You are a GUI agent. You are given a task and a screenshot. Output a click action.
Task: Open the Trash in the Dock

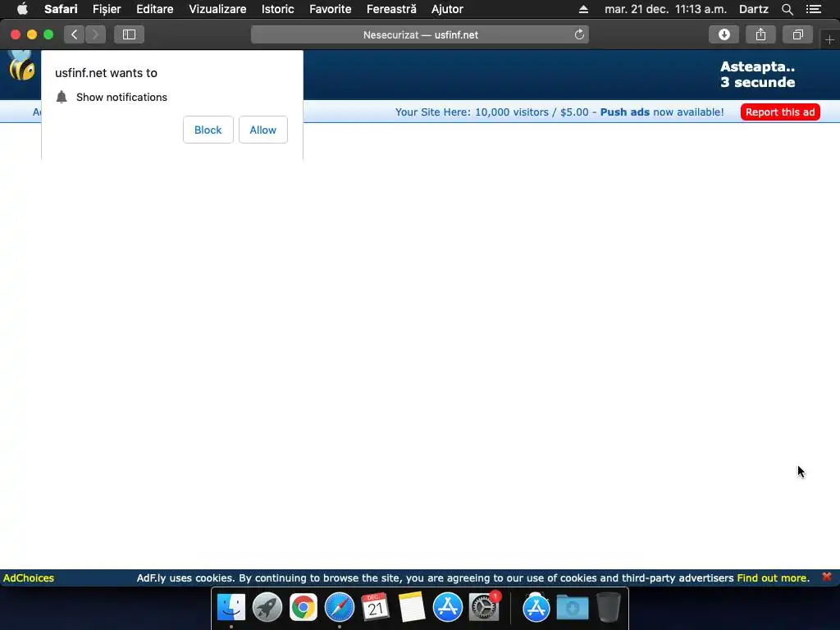[x=609, y=607]
